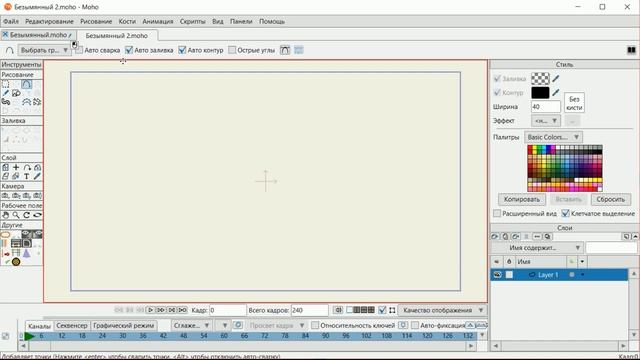Toggle the Авто контур checkbox

(182, 50)
